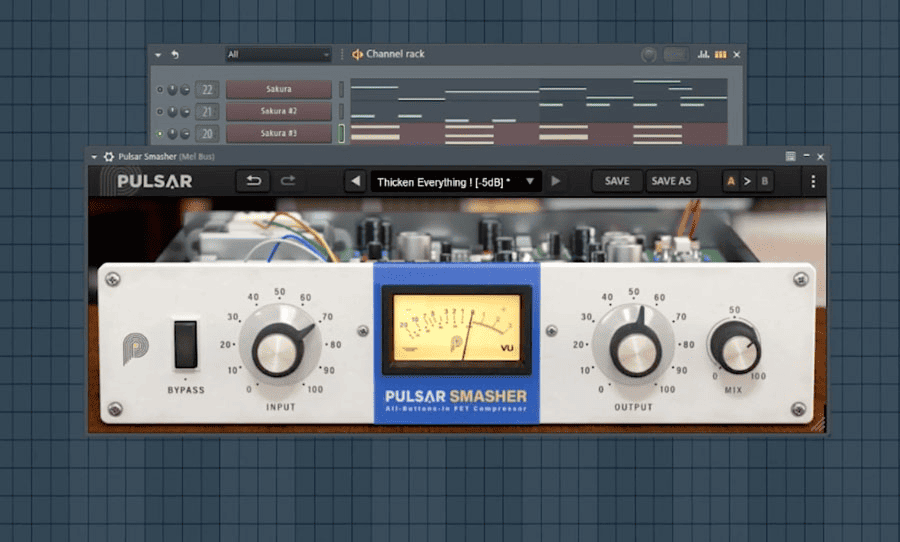Click the Channel rack swing knob
The width and height of the screenshot is (900, 542).
pos(649,55)
